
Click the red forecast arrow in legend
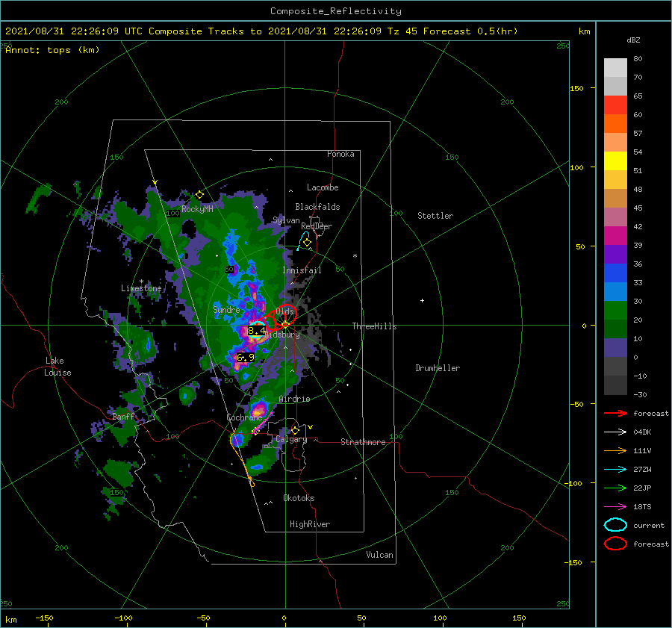pyautogui.click(x=615, y=413)
